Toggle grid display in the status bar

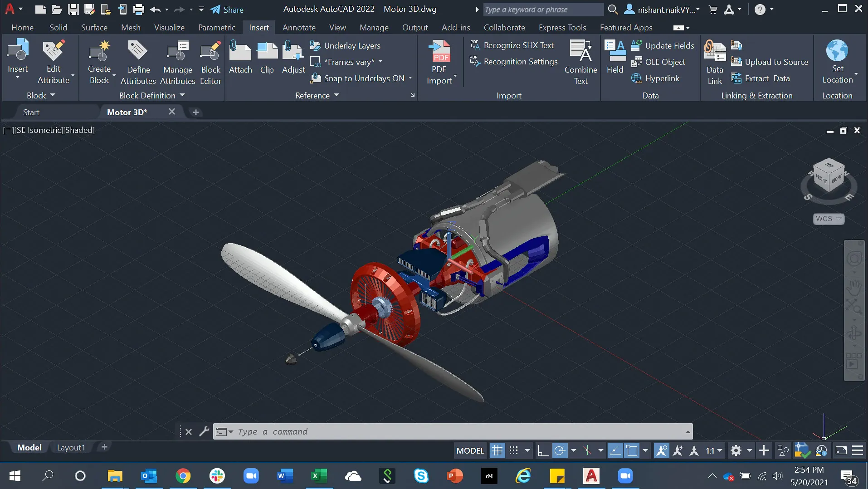[497, 450]
